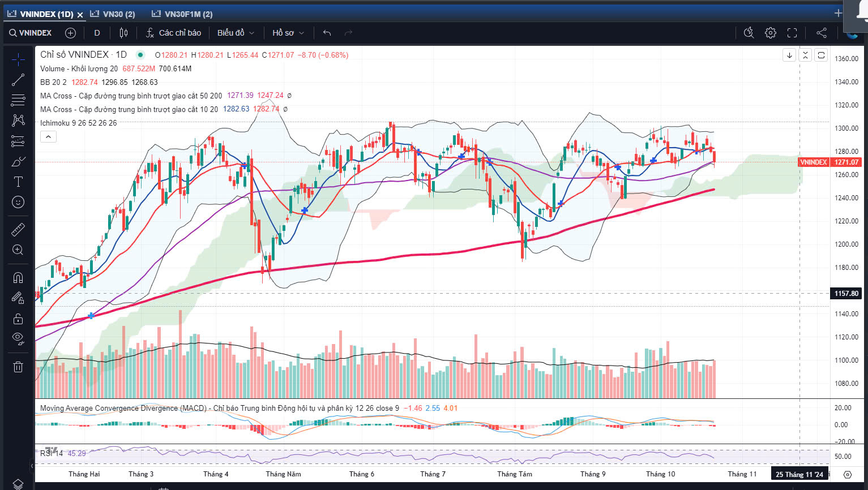Maximize the chart pane
Screen dimensions: 868x490
click(821, 55)
